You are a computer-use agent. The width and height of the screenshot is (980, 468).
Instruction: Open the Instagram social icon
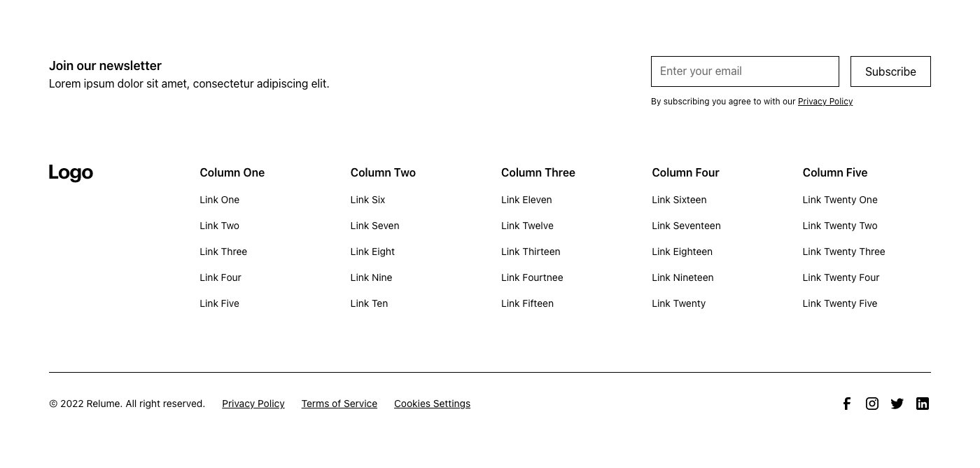pyautogui.click(x=871, y=404)
